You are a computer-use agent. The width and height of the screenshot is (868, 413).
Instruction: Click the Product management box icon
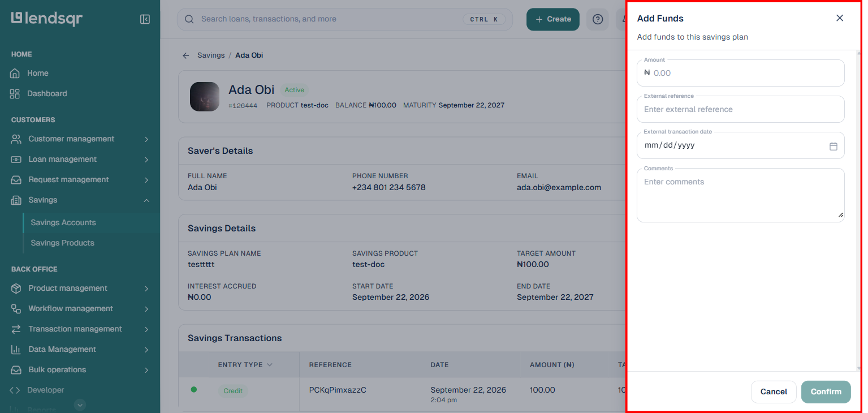[16, 288]
